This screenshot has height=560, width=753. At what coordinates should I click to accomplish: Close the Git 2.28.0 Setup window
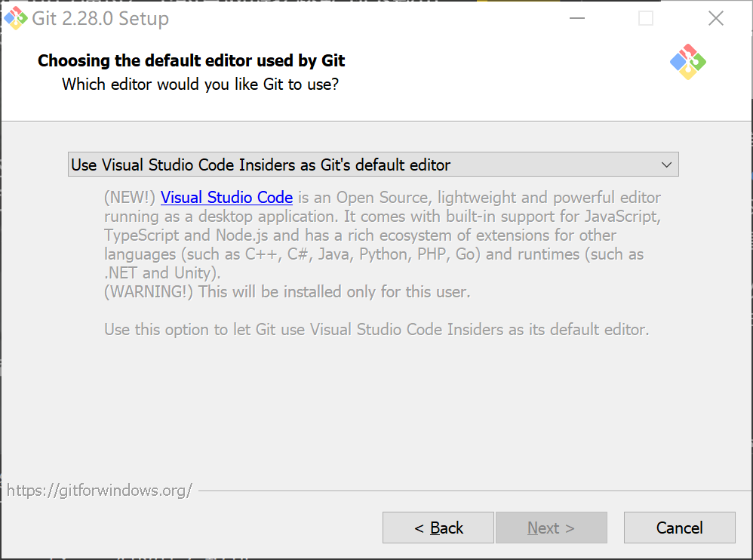(715, 17)
